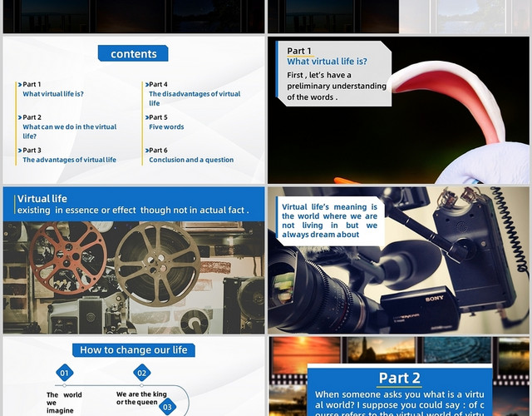
Task: Click 'Part 4' label in contents list
Action: 158,84
